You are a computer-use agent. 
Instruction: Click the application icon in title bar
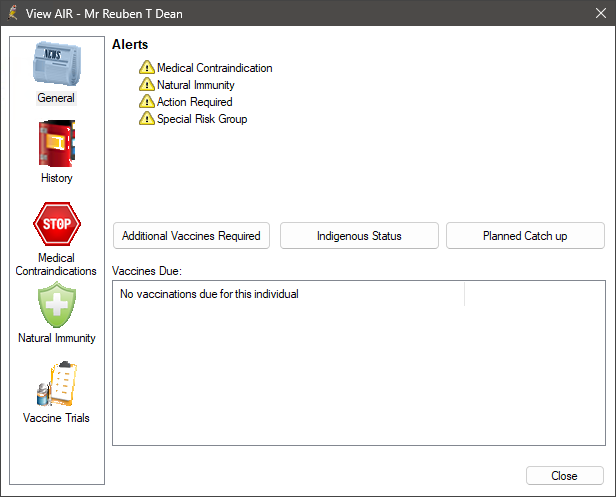point(14,14)
